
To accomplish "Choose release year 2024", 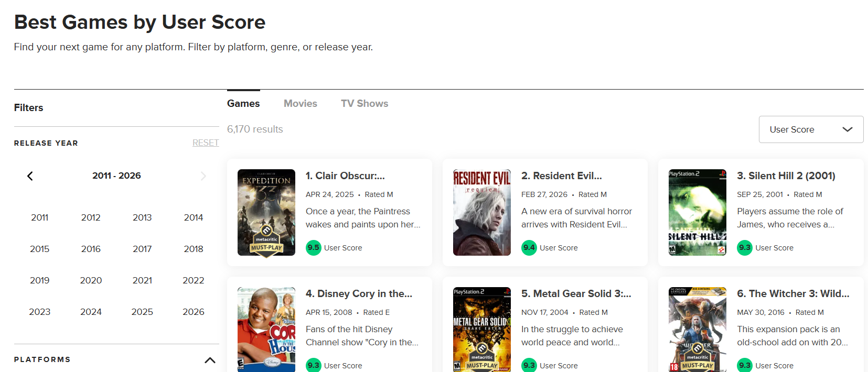I will click(x=91, y=312).
